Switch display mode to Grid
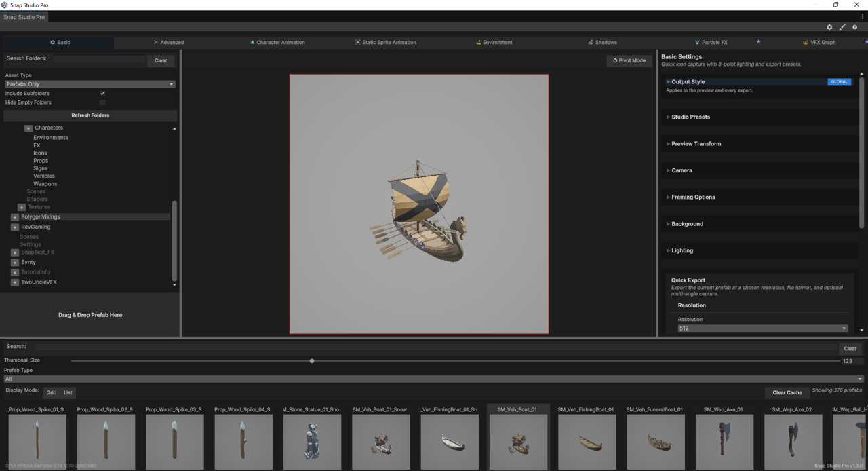This screenshot has height=471, width=868. pos(52,392)
